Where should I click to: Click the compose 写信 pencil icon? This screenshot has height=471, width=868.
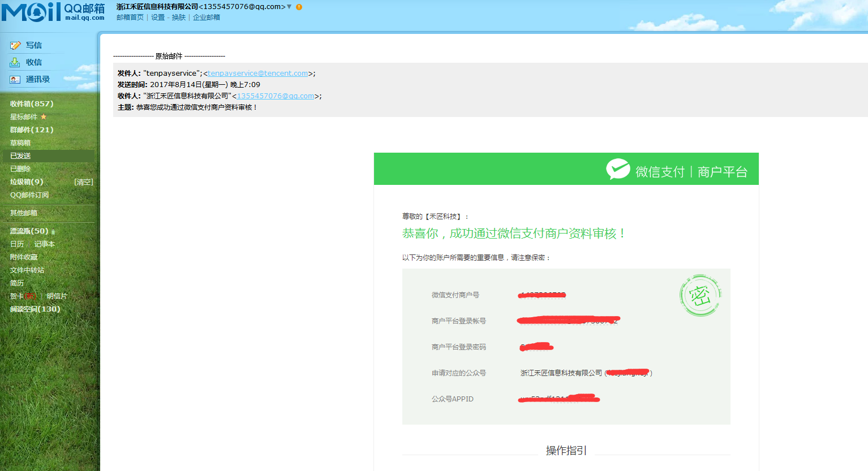pyautogui.click(x=15, y=45)
